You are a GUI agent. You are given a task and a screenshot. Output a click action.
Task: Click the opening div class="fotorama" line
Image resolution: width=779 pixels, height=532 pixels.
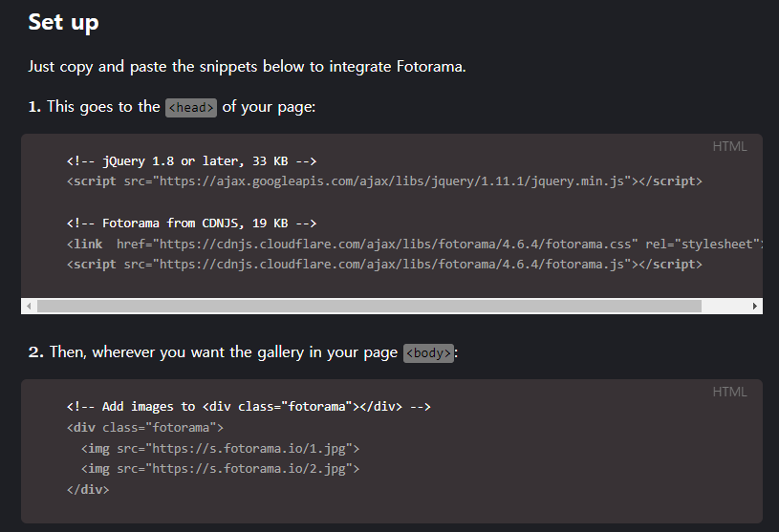[x=145, y=428]
